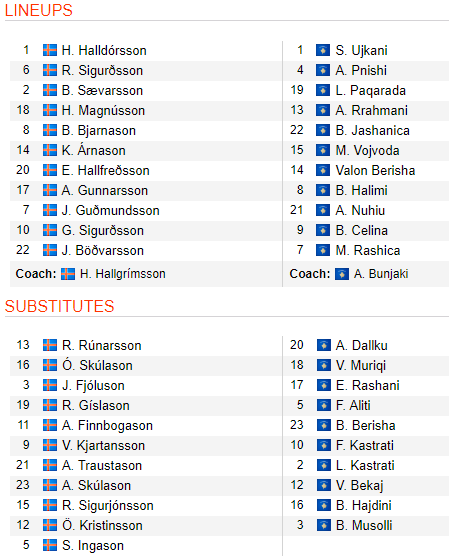Click flag icon beside A. Finnbogason
This screenshot has height=556, width=449.
coord(50,425)
